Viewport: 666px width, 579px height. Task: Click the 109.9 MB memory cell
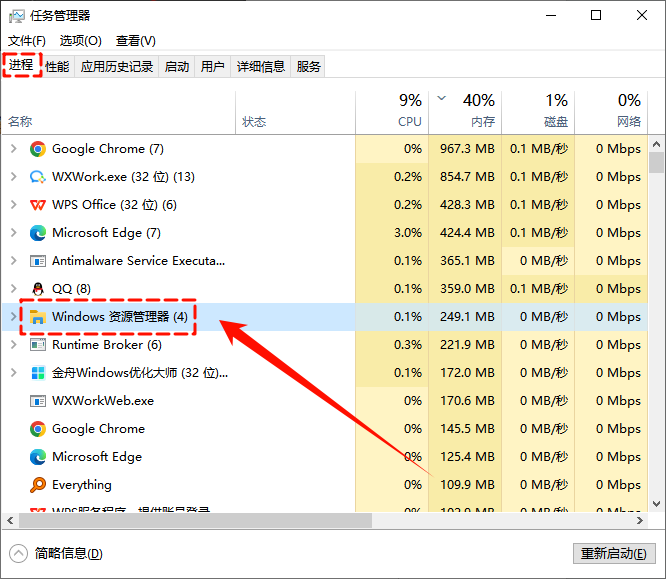pos(467,485)
